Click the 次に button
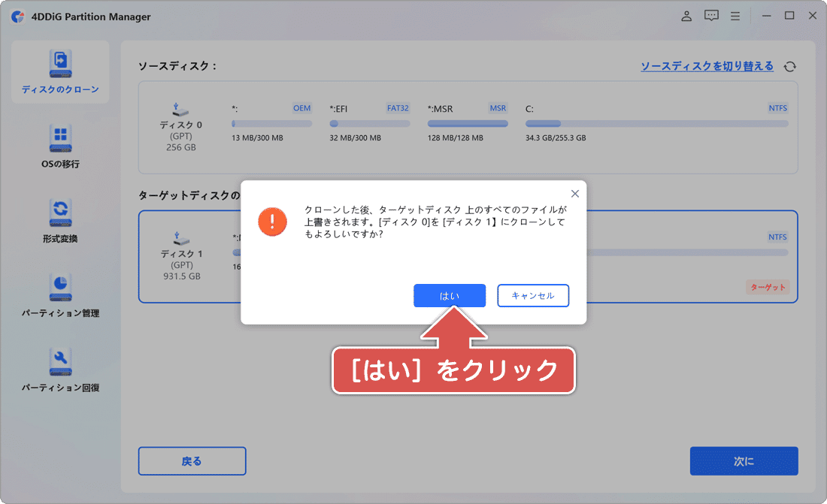827x504 pixels. (x=744, y=460)
